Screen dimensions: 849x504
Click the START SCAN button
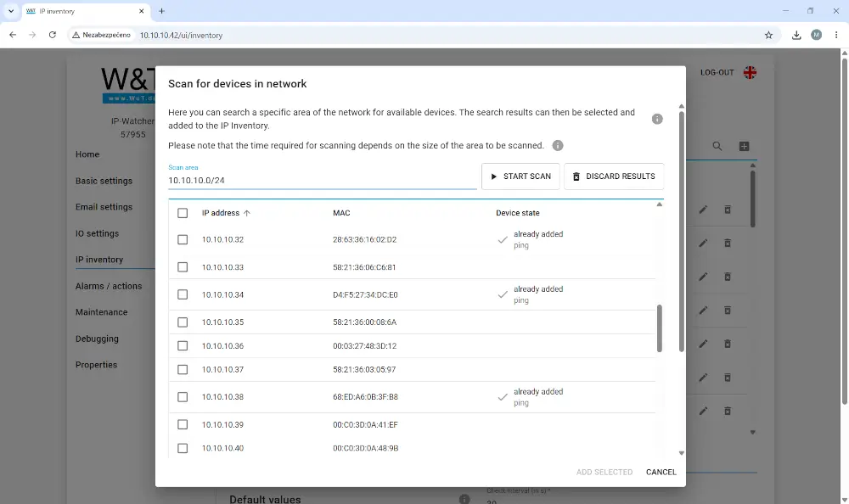coord(520,176)
